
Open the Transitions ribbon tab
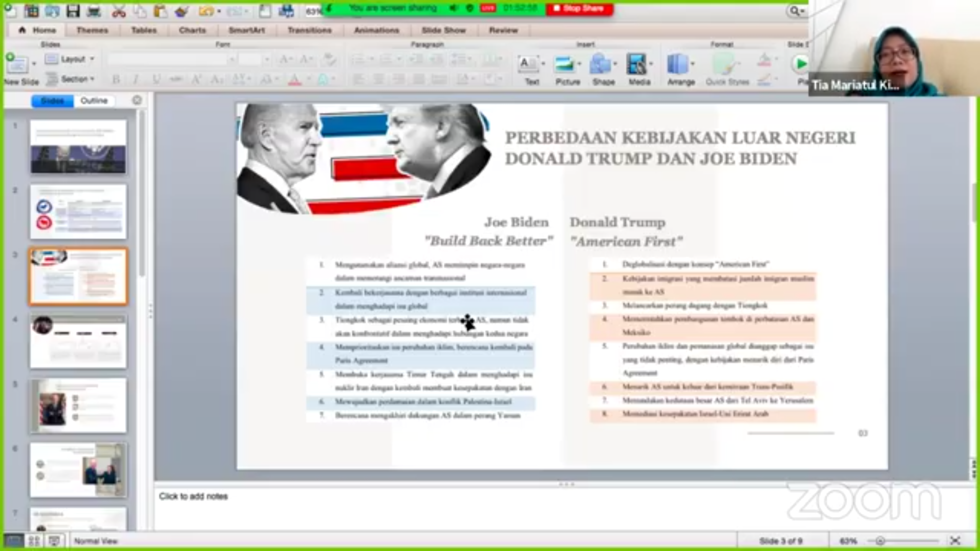pos(310,30)
